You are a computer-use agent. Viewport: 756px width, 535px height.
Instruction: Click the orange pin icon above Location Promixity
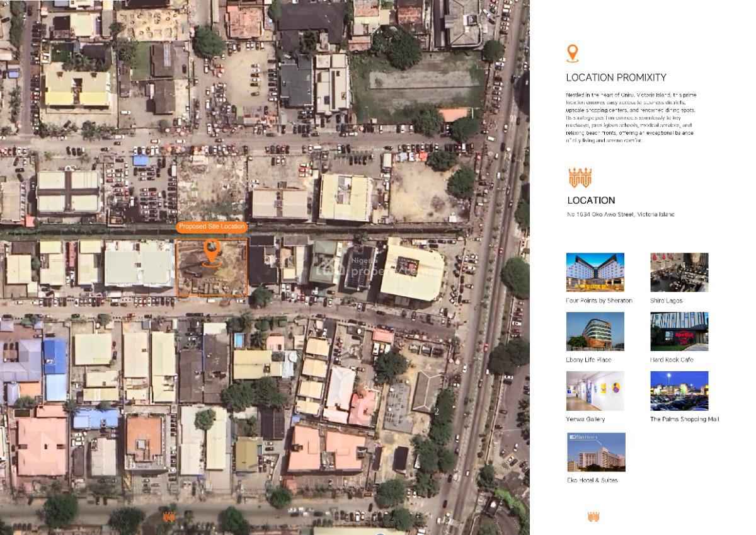click(x=572, y=54)
